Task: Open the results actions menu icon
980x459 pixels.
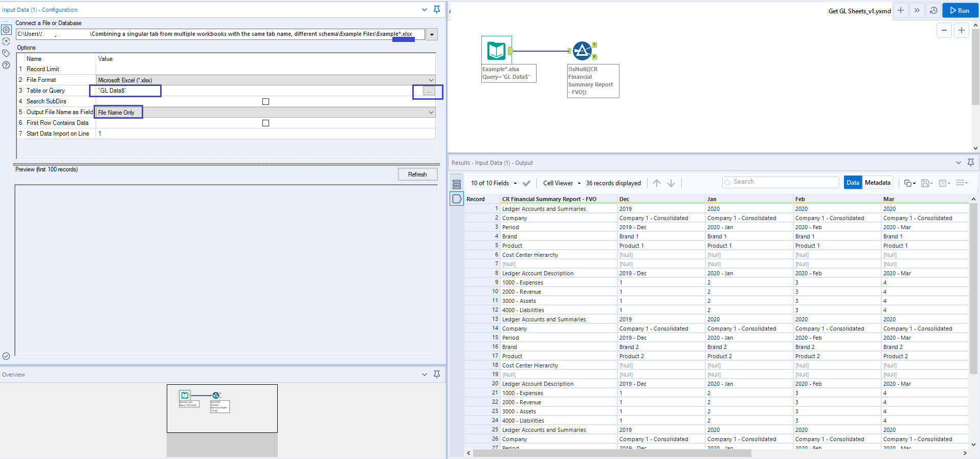Action: tap(962, 183)
